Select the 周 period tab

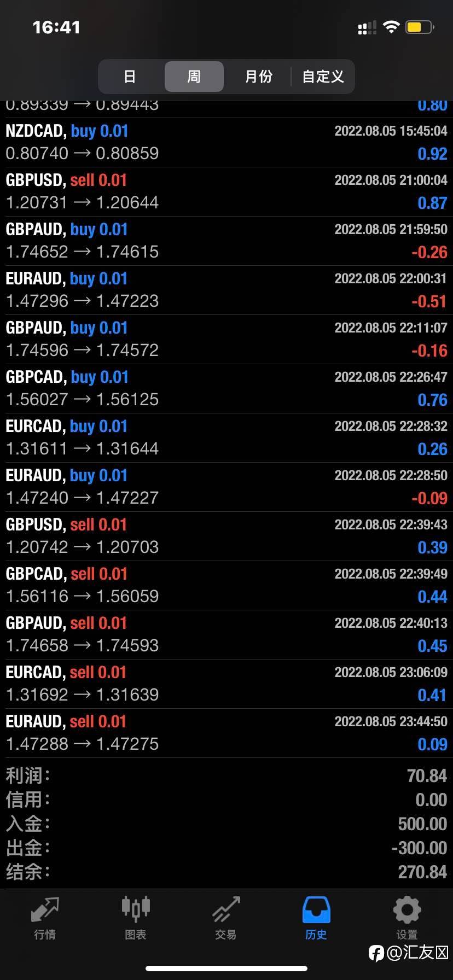(x=194, y=77)
